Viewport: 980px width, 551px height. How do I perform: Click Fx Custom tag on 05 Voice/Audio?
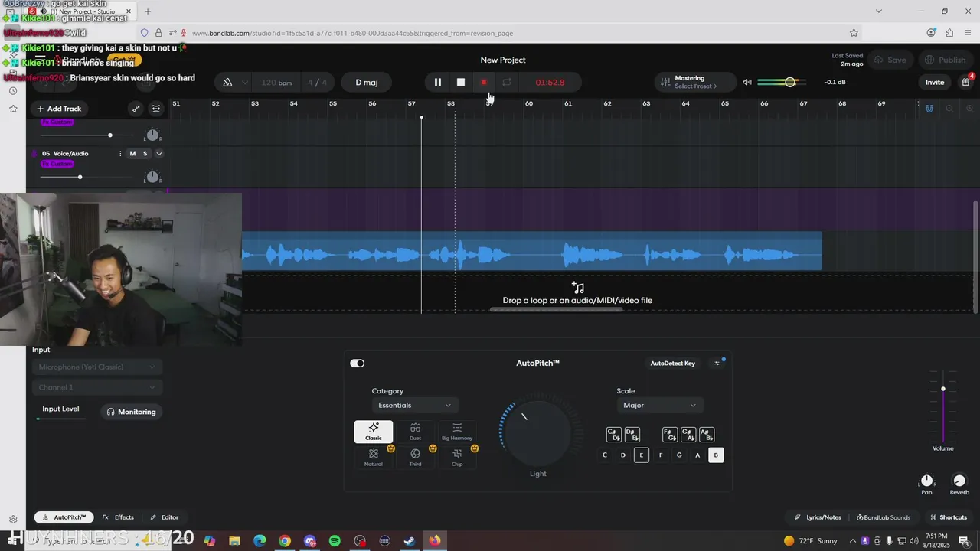pos(57,164)
